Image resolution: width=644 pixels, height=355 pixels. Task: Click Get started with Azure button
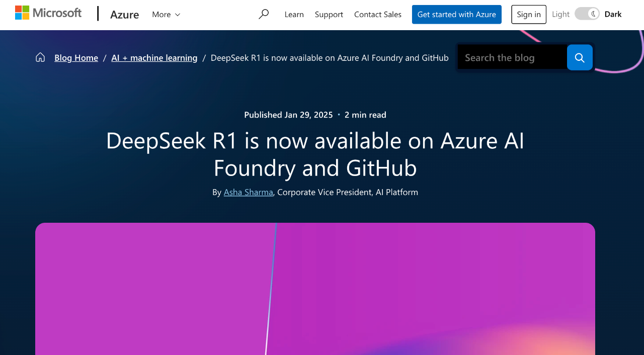(x=457, y=15)
